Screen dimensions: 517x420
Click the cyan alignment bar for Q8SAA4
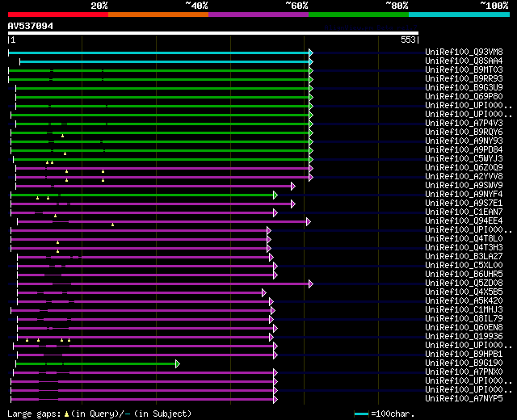[164, 61]
